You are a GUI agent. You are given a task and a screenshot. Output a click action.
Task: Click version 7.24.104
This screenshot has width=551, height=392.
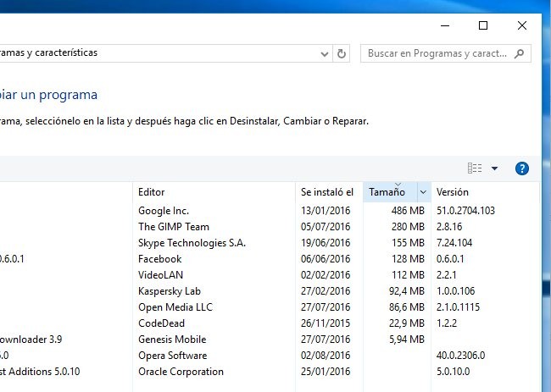pyautogui.click(x=454, y=243)
